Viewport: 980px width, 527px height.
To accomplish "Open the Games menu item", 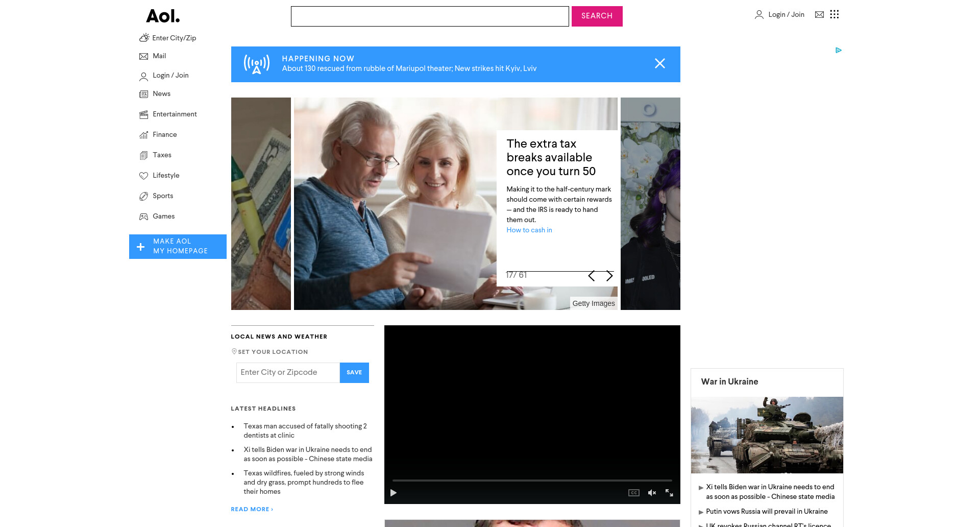I will 163,217.
